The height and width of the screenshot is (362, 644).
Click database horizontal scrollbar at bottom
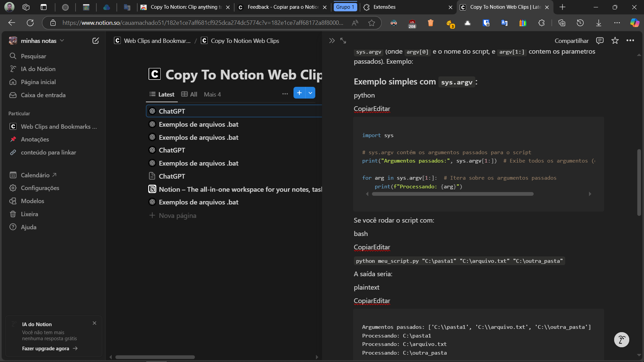[155, 357]
